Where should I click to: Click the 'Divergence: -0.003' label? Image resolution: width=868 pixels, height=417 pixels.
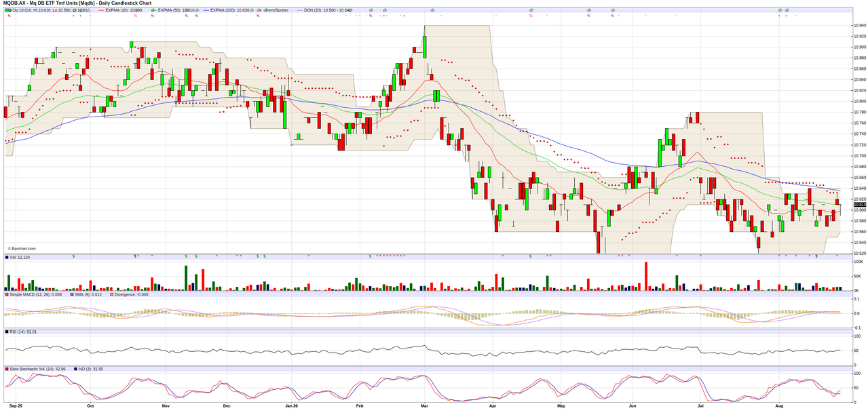[131, 294]
